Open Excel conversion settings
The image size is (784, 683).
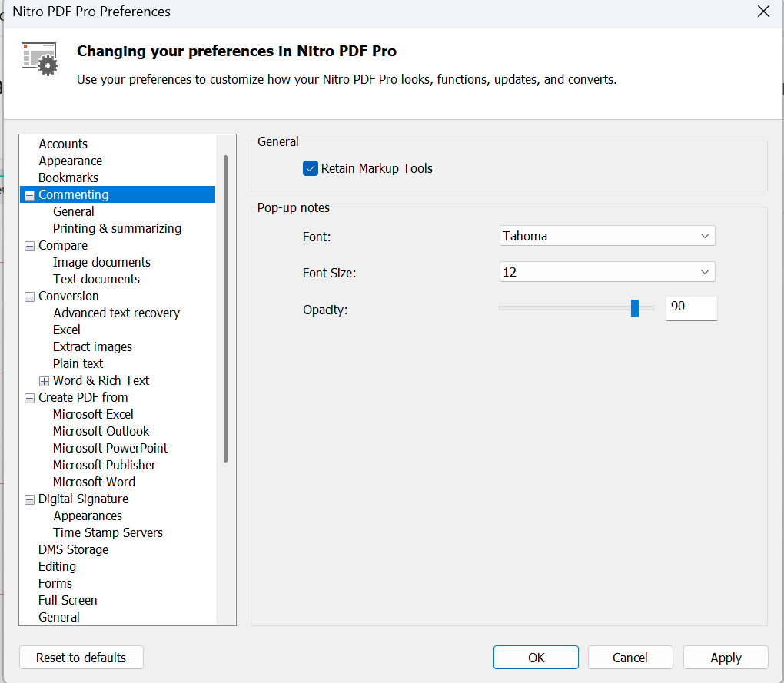pyautogui.click(x=67, y=330)
